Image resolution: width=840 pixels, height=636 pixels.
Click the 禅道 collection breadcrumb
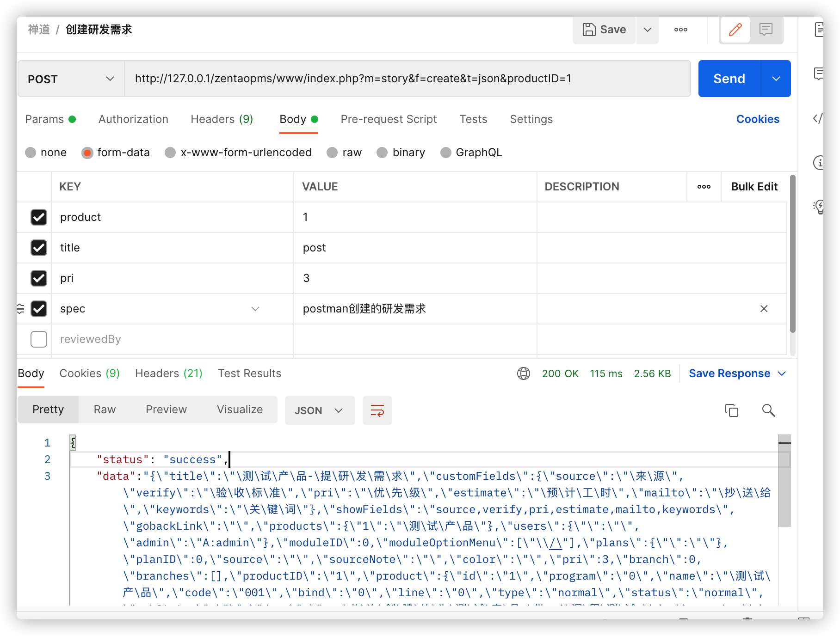(39, 30)
